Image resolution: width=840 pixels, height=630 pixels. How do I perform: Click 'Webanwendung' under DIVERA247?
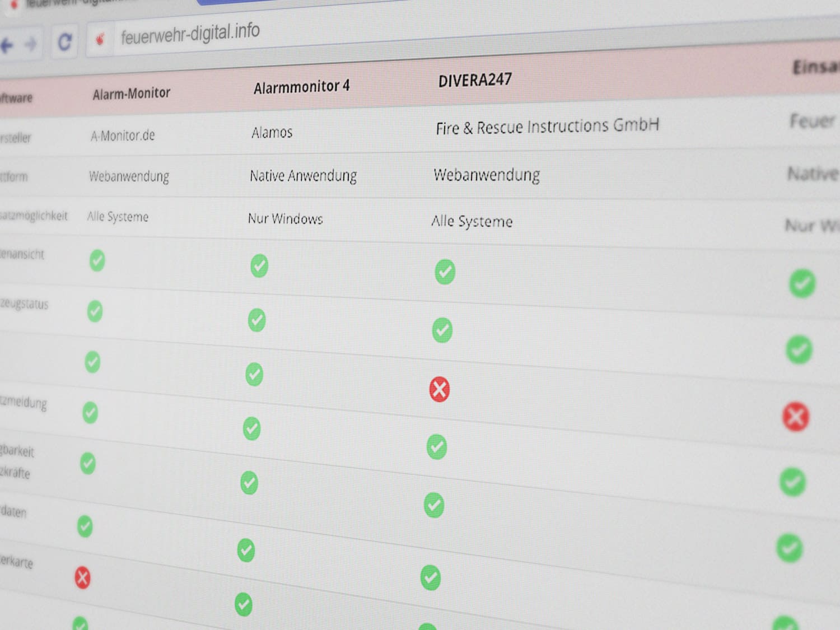click(x=487, y=175)
